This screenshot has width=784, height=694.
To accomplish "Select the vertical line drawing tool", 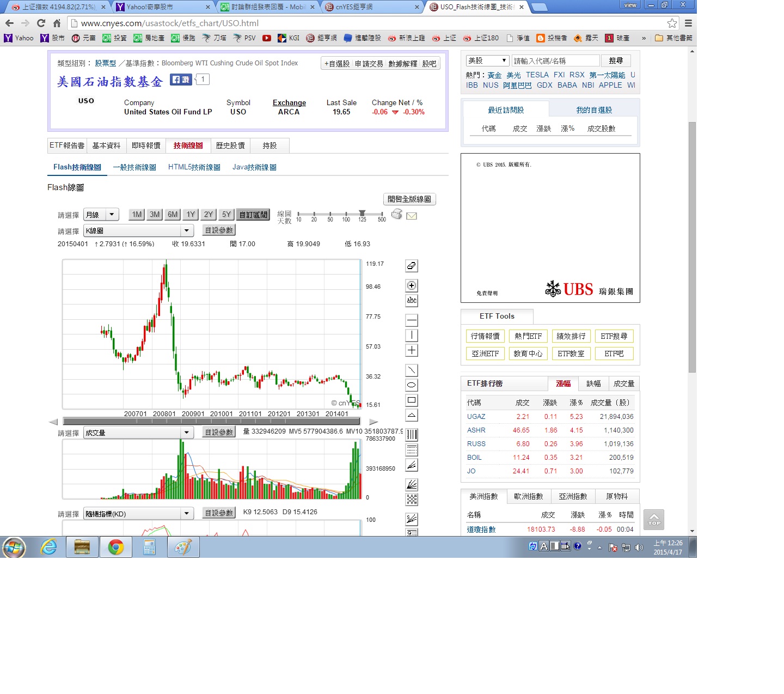I will 412,335.
